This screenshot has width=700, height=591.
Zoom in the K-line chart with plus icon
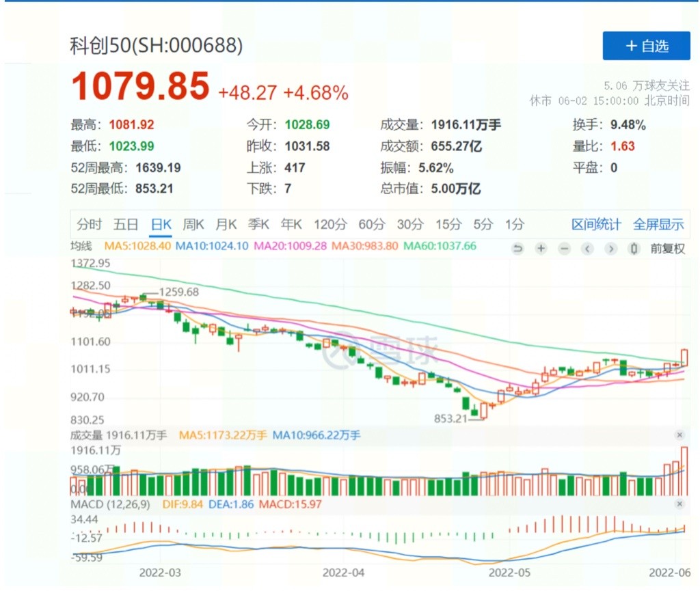[541, 249]
